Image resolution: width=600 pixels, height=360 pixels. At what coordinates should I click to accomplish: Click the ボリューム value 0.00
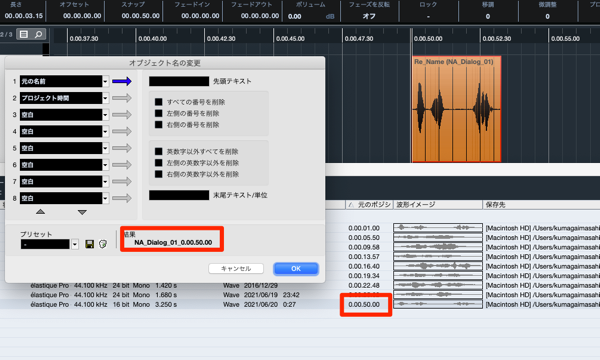pos(295,16)
